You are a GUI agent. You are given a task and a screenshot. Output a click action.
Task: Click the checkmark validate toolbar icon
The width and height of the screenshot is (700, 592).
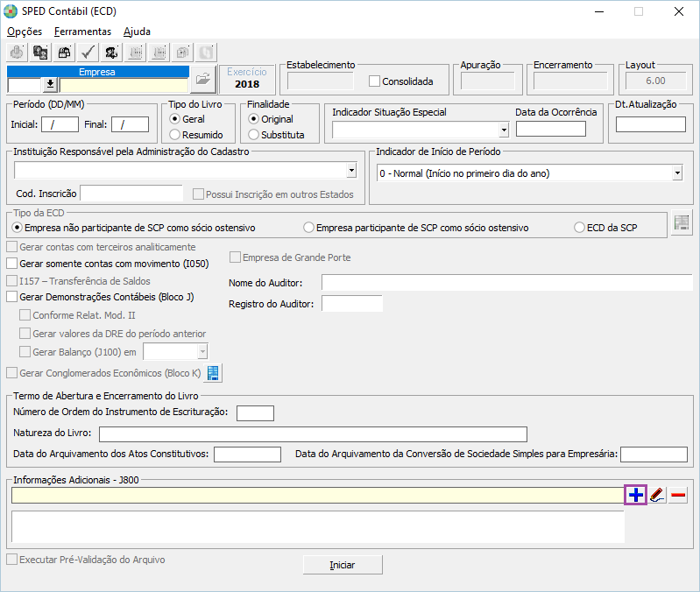[x=88, y=53]
